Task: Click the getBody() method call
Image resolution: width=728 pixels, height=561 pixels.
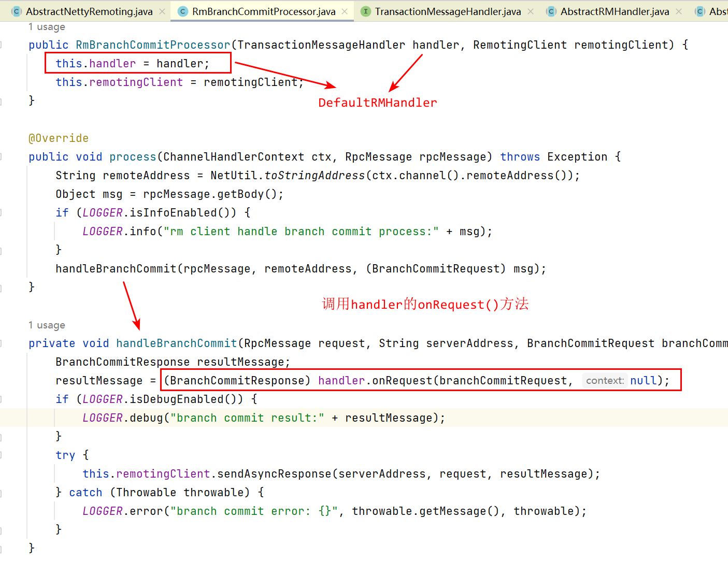Action: pyautogui.click(x=247, y=194)
